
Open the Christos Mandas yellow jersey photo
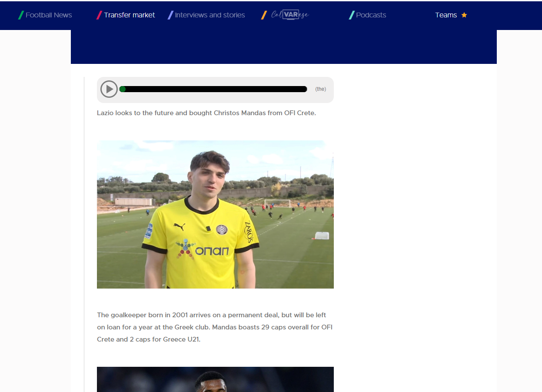215,214
